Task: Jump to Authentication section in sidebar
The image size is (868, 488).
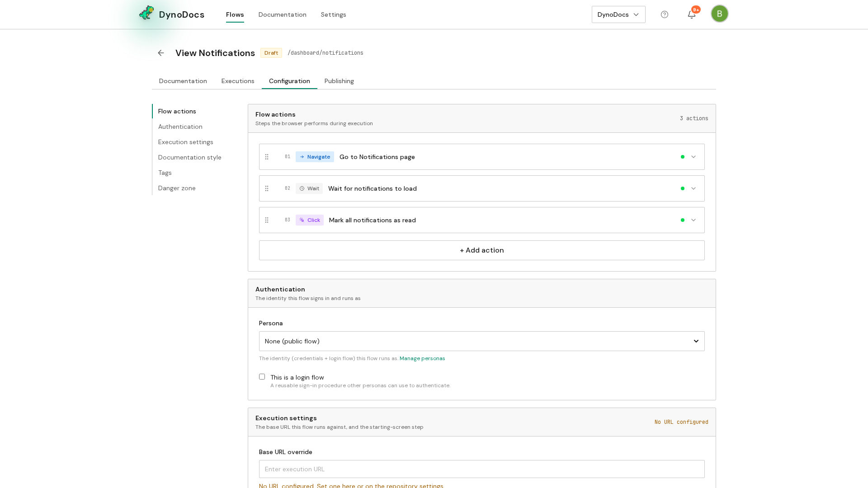Action: pos(180,127)
